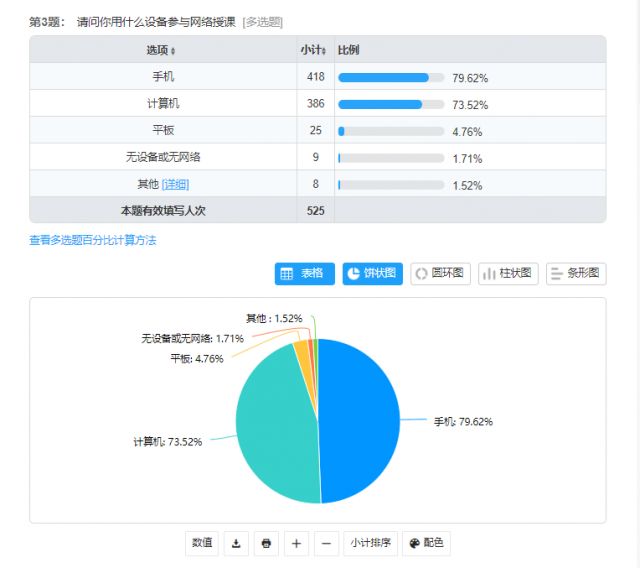Select the 饼状图 pie chart view
Image resolution: width=640 pixels, height=568 pixels.
372,274
